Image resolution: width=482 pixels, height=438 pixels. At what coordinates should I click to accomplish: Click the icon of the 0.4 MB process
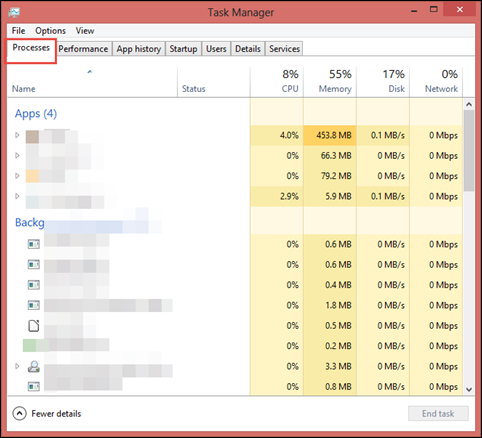pyautogui.click(x=34, y=285)
